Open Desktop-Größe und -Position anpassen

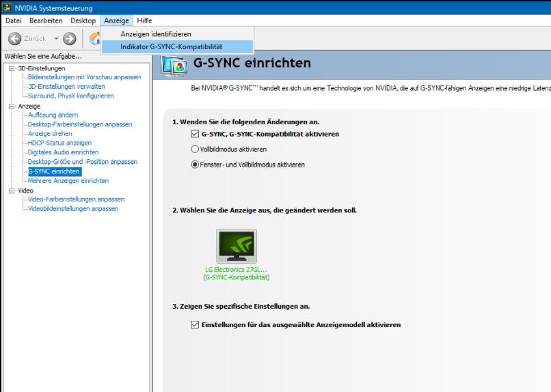click(83, 162)
